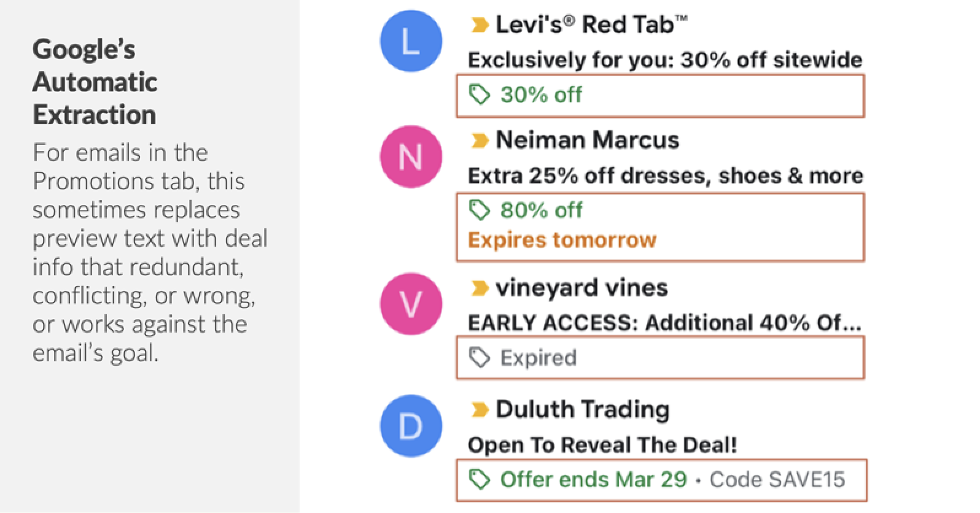Click the tag icon beside Expired
The image size is (980, 513).
point(478,356)
